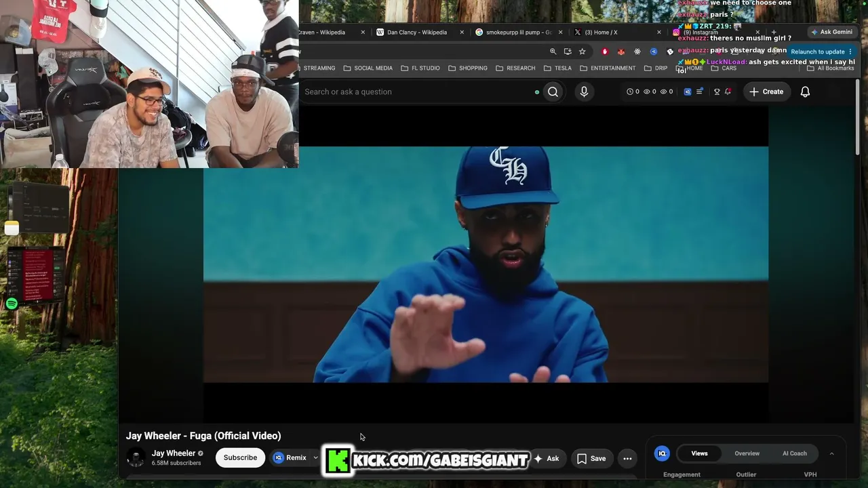868x488 pixels.
Task: Click the trophy icon in YouTube header
Action: (717, 91)
